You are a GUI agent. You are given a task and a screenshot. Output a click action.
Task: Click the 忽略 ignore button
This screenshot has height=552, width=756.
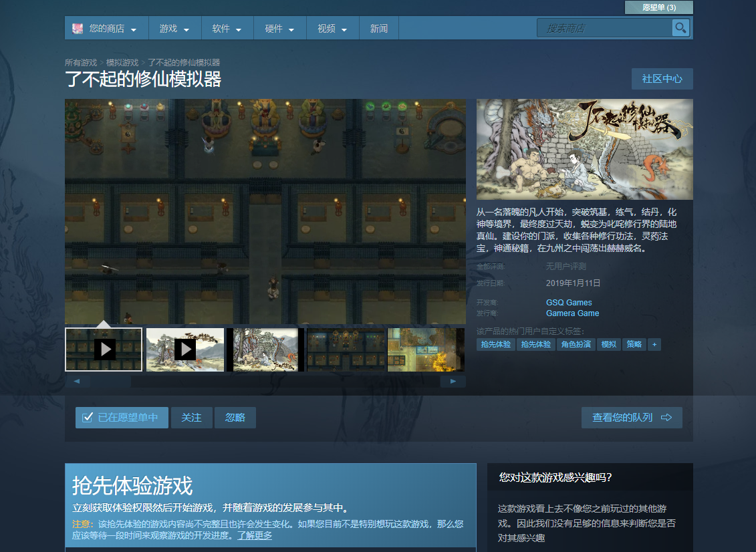point(235,418)
